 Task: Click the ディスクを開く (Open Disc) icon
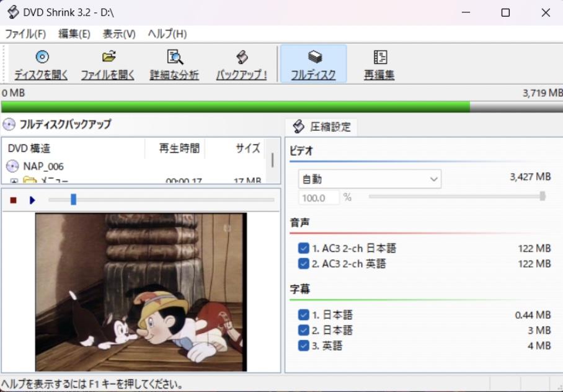pos(42,58)
